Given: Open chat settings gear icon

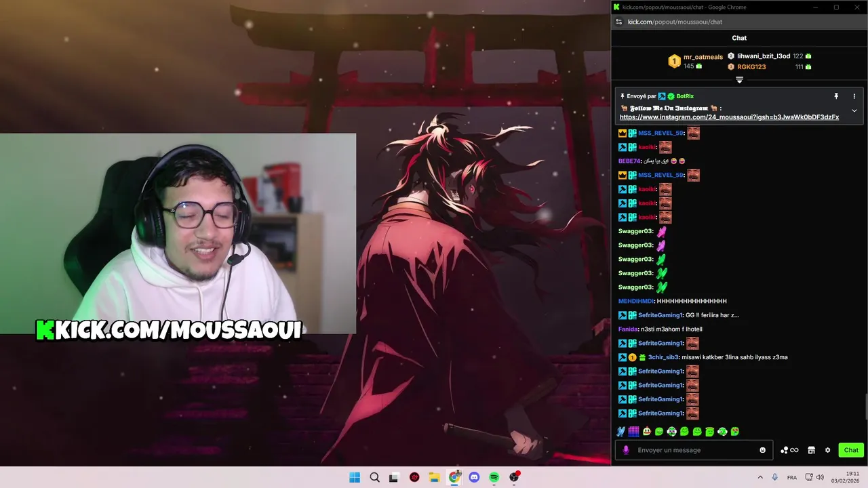Looking at the screenshot, I should 827,450.
